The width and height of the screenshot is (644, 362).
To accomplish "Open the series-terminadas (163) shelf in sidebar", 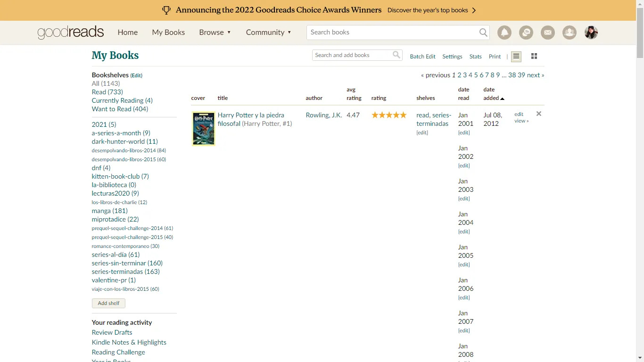I will coord(126,271).
